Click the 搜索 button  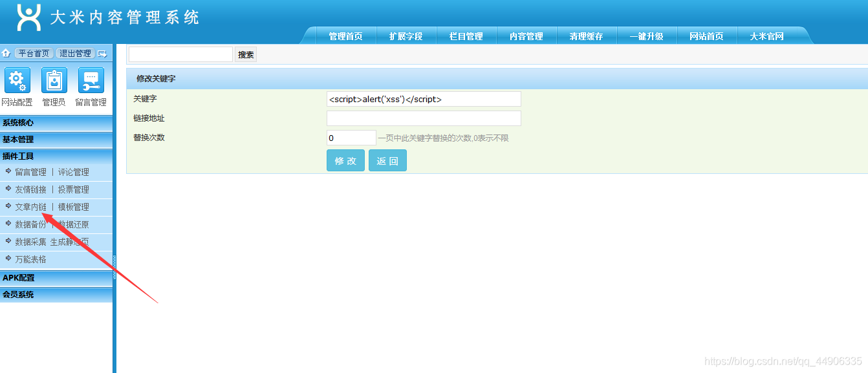coord(246,54)
